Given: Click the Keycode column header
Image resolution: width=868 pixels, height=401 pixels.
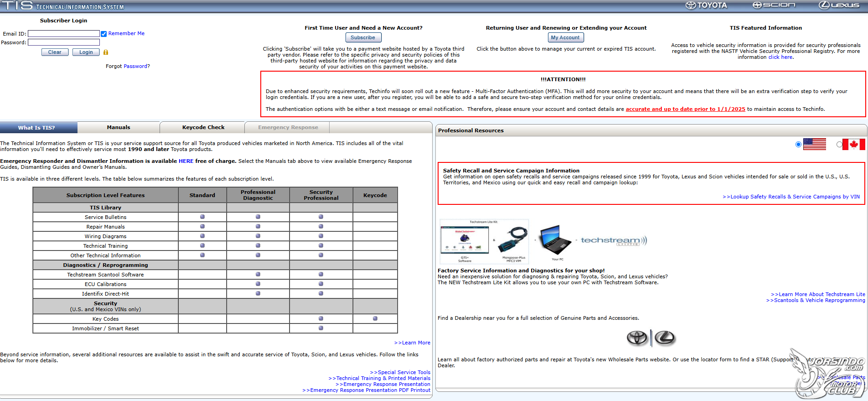Looking at the screenshot, I should coord(375,195).
